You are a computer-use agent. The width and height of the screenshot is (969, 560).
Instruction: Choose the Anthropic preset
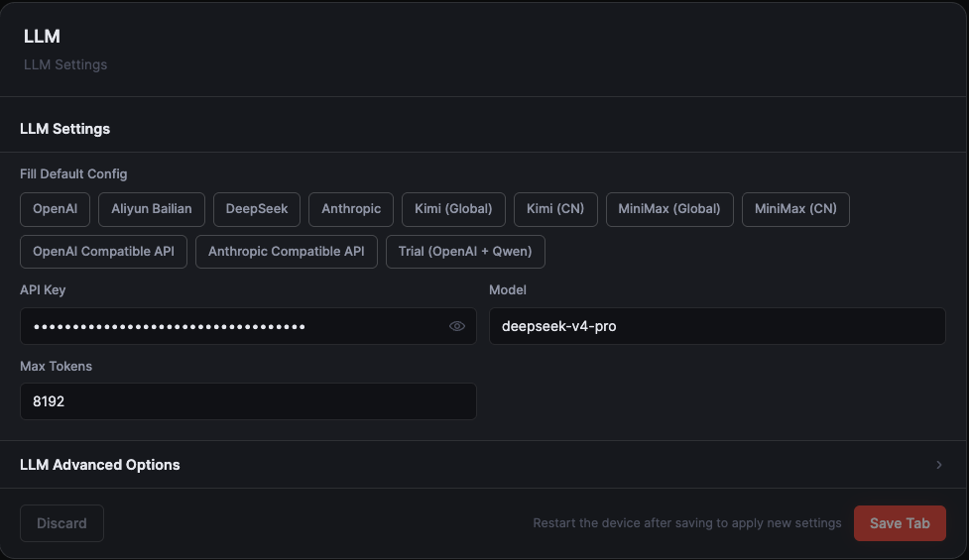(351, 209)
